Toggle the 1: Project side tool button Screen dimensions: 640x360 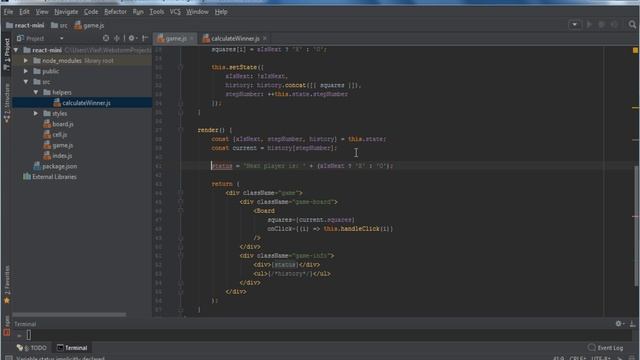tap(7, 54)
